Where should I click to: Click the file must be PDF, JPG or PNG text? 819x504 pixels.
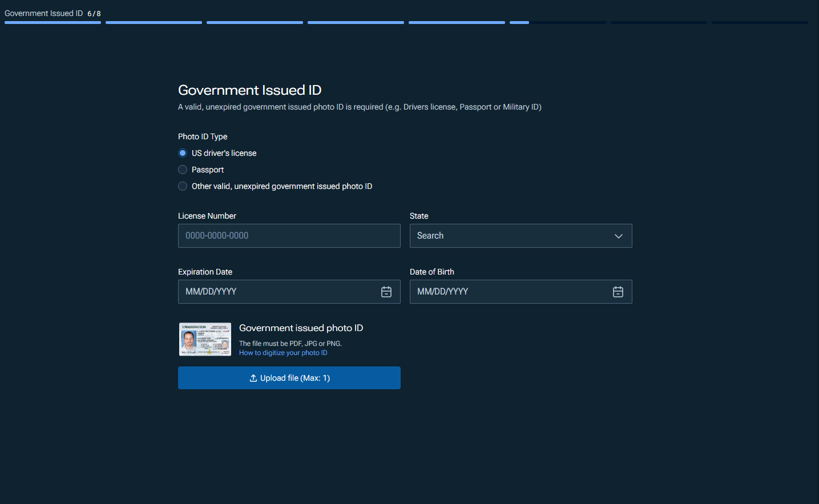(x=291, y=344)
